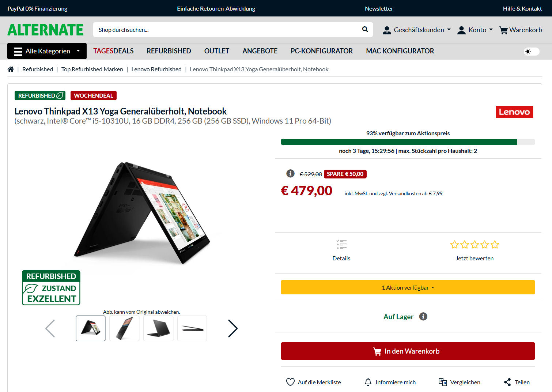Viewport: 552px width, 392px height.
Task: Share product using Teilen icon
Action: click(x=507, y=382)
